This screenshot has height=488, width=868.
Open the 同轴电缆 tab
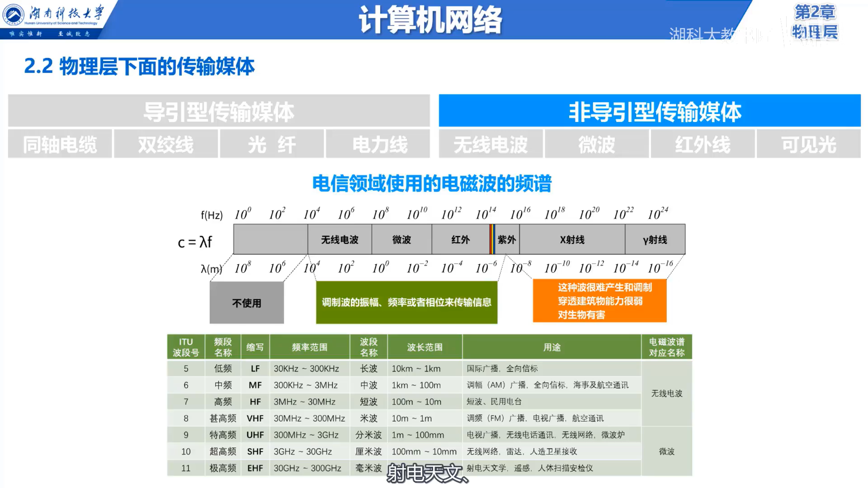click(60, 144)
